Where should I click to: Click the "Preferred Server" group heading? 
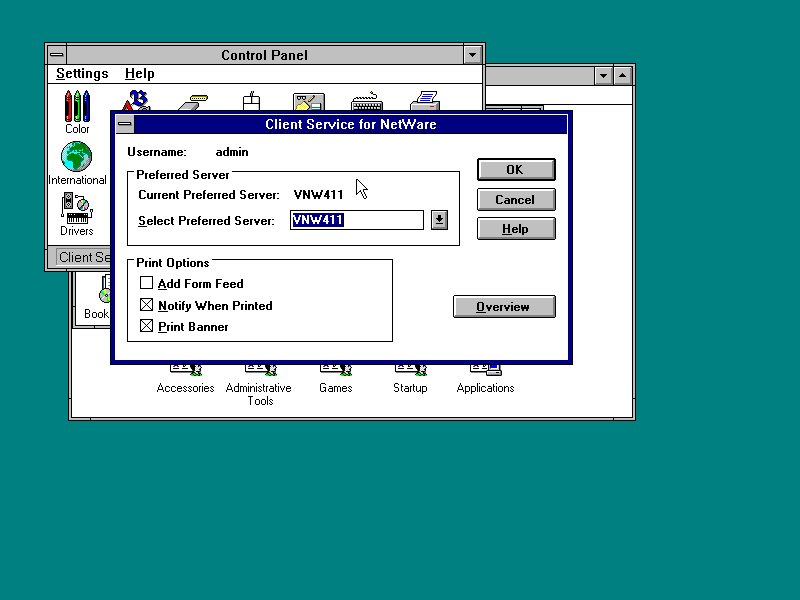(183, 175)
